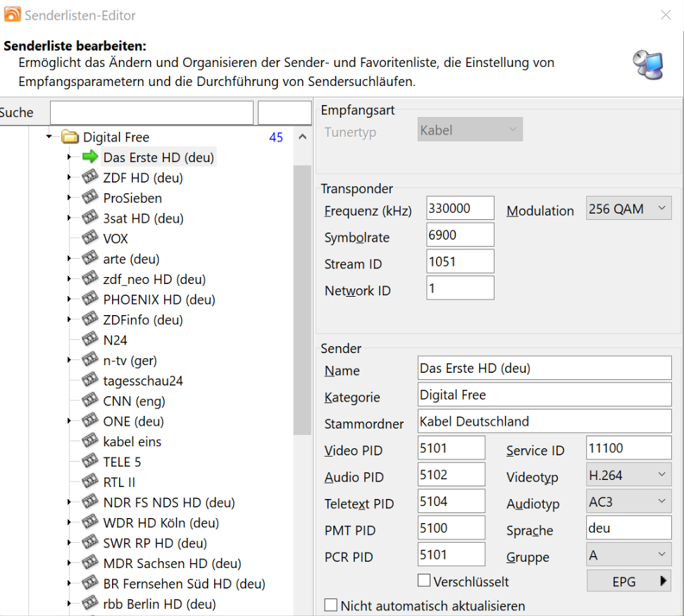Click the Audio PID field showing 5102
This screenshot has width=684, height=616.
[451, 474]
